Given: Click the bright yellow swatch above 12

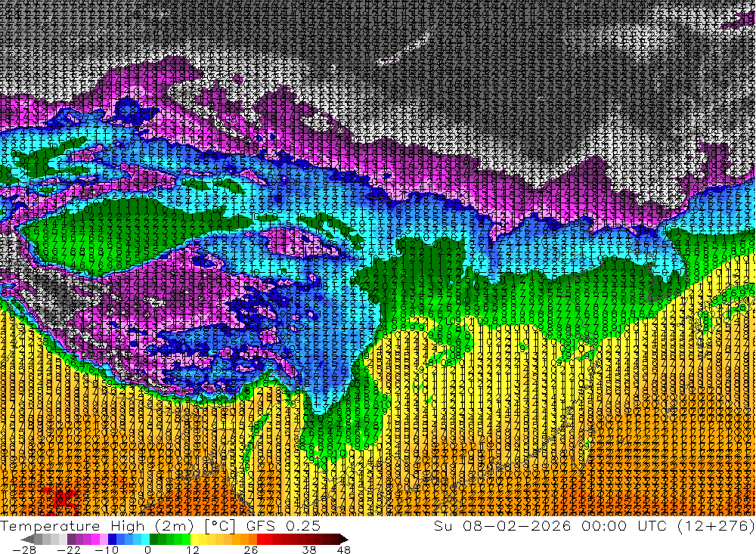Looking at the screenshot, I should pos(194,539).
